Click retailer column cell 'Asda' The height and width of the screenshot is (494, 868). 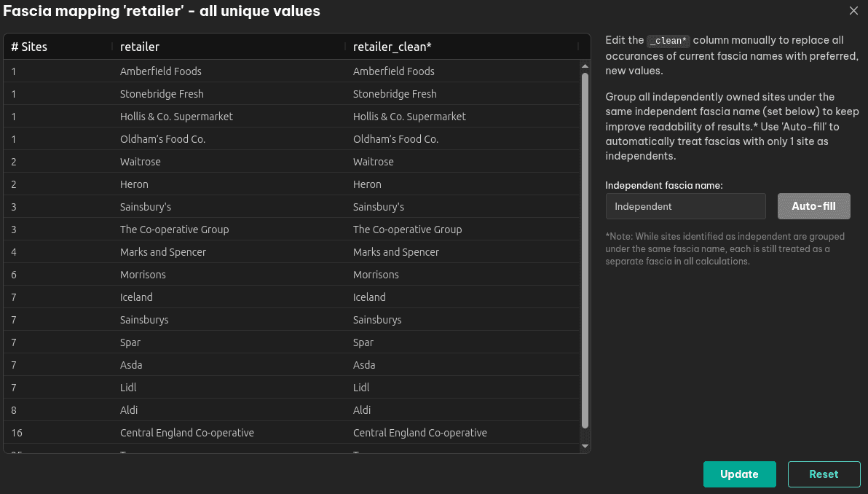point(229,365)
